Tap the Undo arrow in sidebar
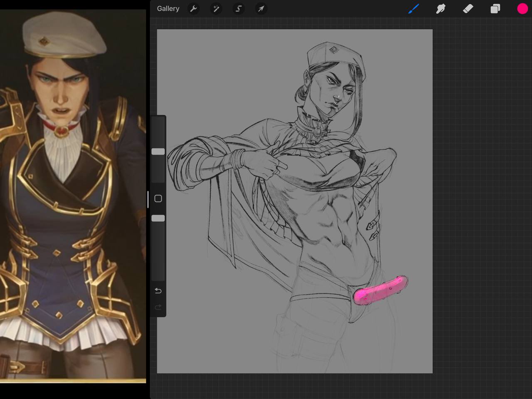 [158, 290]
